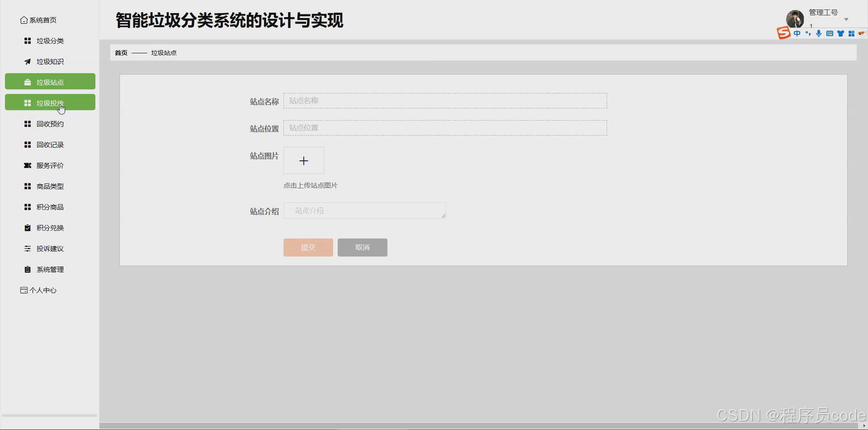Open the Sogou toolbox grid menu
Screen dimensions: 868x430
coord(852,33)
